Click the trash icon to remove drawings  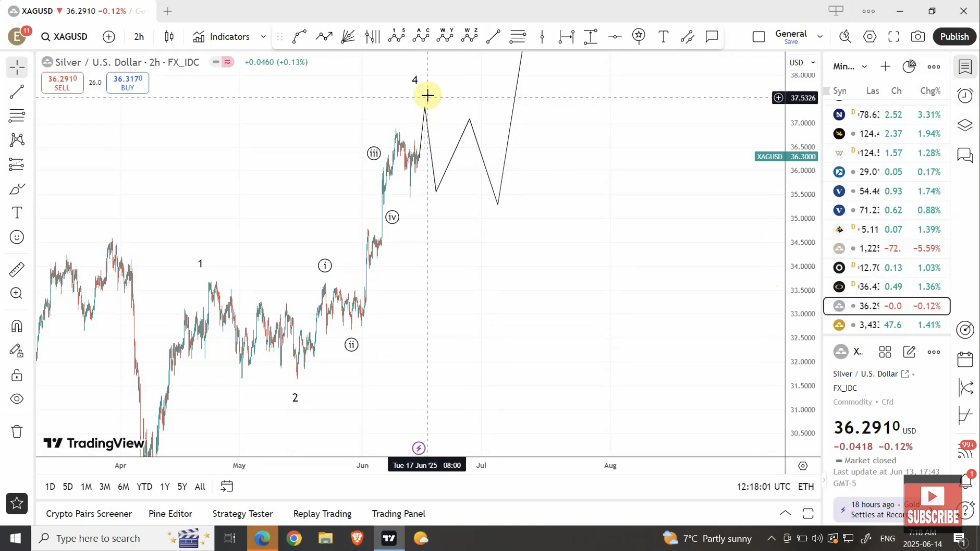(x=17, y=431)
